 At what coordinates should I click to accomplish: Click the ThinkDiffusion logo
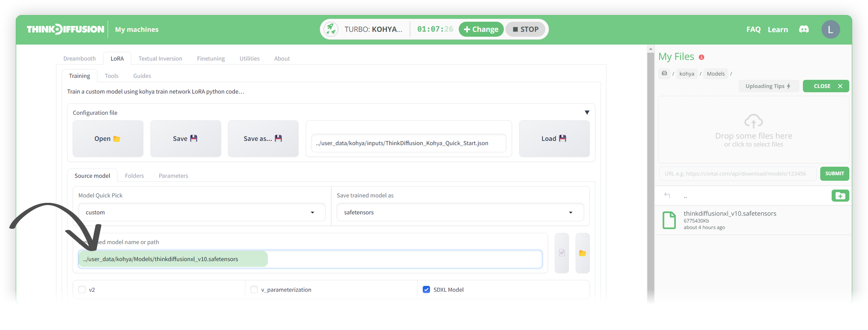point(65,29)
